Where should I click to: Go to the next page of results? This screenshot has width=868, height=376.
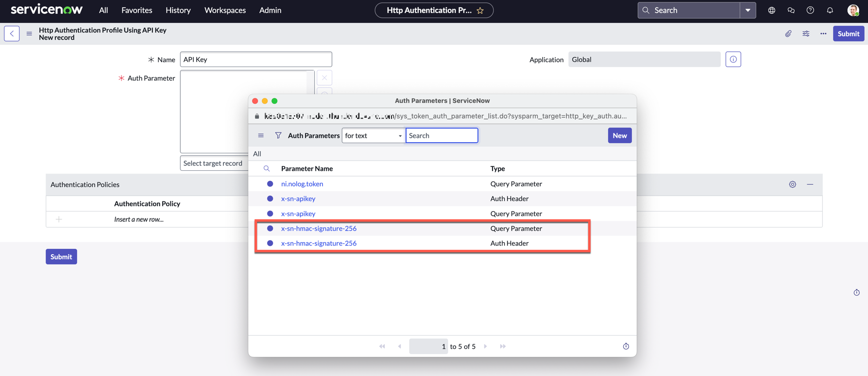tap(485, 346)
